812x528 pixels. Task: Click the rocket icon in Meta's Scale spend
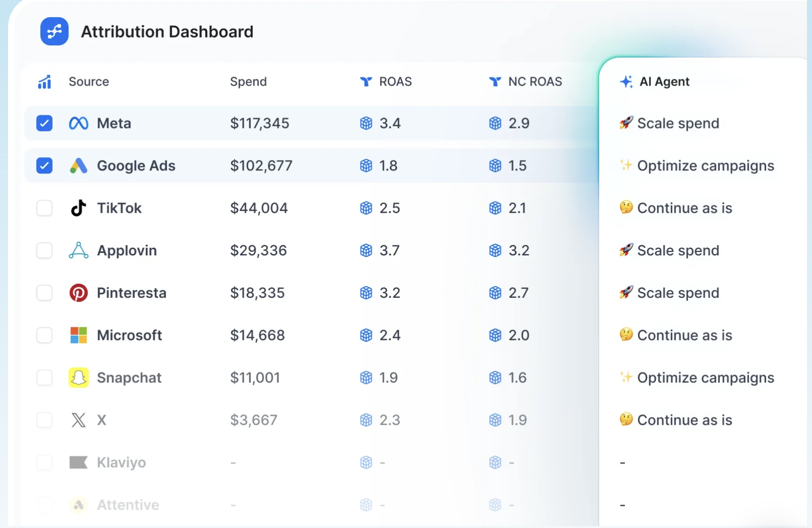pyautogui.click(x=626, y=123)
